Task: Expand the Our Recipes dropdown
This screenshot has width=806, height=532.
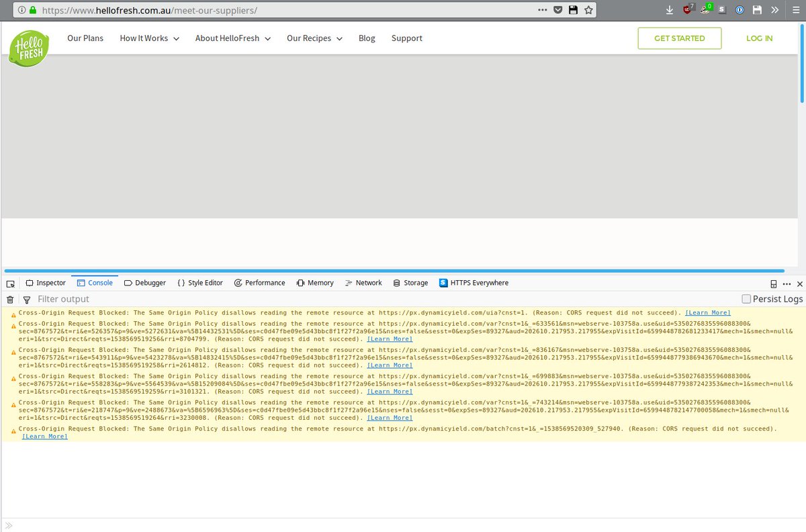Action: pyautogui.click(x=314, y=38)
